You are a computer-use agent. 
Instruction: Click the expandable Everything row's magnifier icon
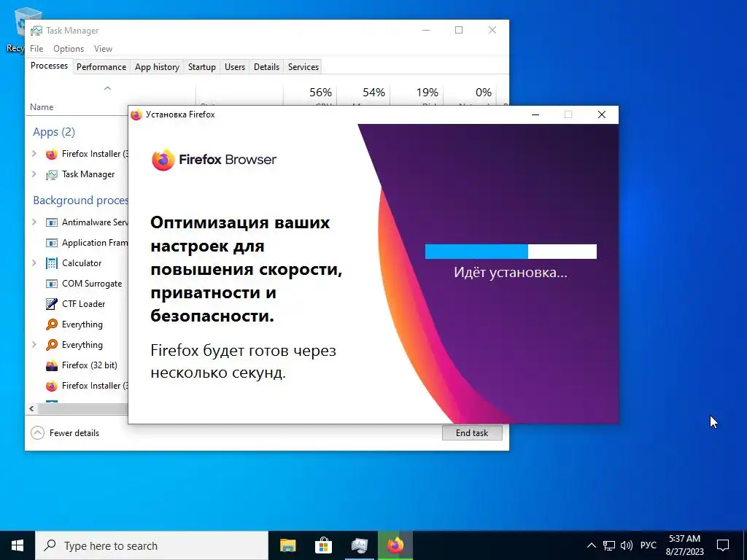(x=52, y=345)
